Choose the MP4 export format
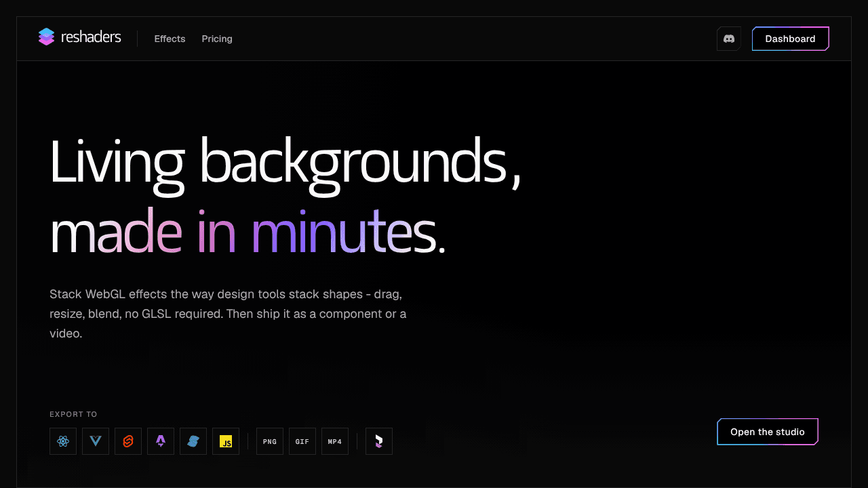Image resolution: width=868 pixels, height=488 pixels. click(x=335, y=441)
